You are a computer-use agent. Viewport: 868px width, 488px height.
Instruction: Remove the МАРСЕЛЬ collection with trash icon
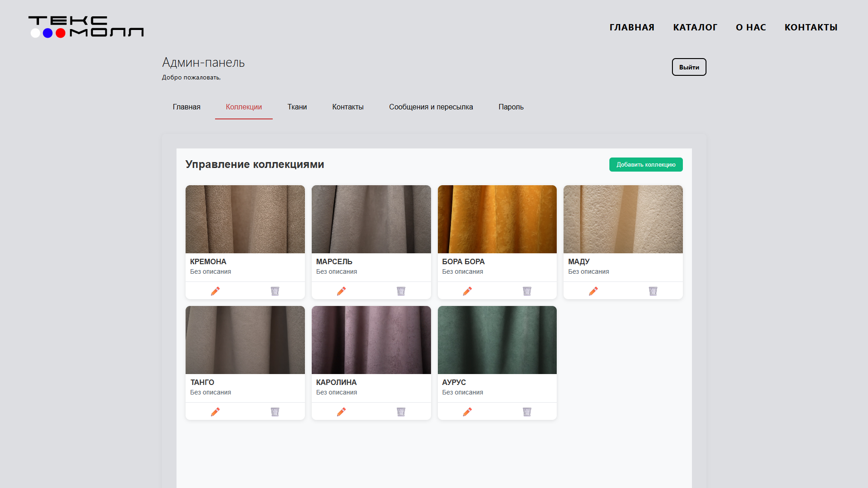(x=401, y=291)
